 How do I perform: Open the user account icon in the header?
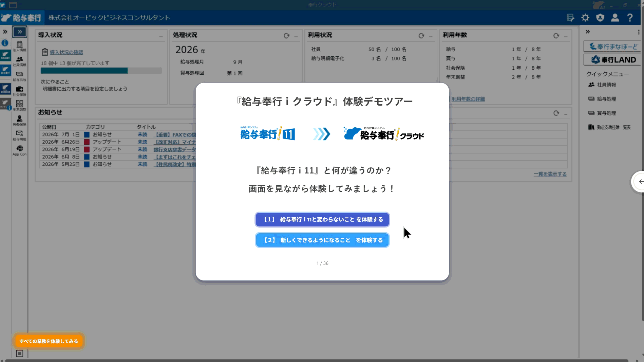[615, 18]
